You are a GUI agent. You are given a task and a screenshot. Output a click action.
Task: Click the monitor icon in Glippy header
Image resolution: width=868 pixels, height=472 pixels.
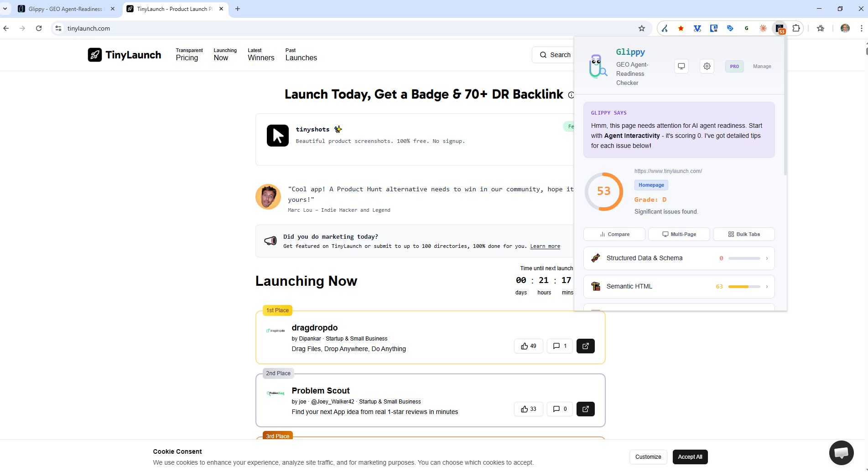(x=681, y=66)
